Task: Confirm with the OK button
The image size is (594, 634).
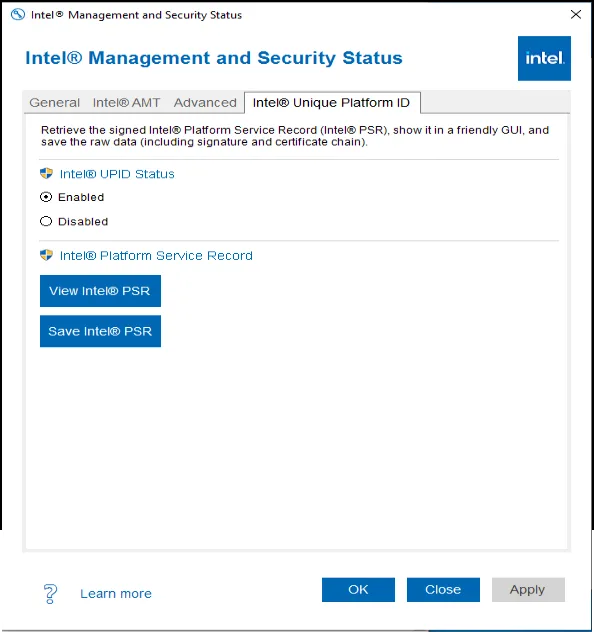Action: coord(358,590)
